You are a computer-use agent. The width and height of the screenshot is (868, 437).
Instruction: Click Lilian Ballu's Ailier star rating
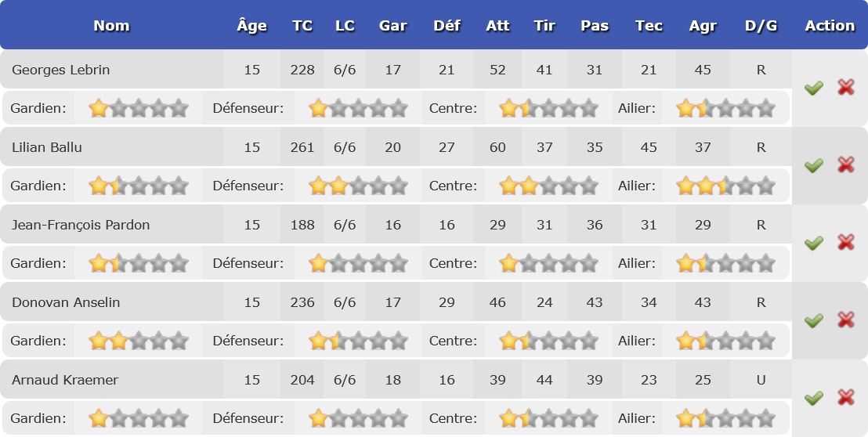coord(725,186)
